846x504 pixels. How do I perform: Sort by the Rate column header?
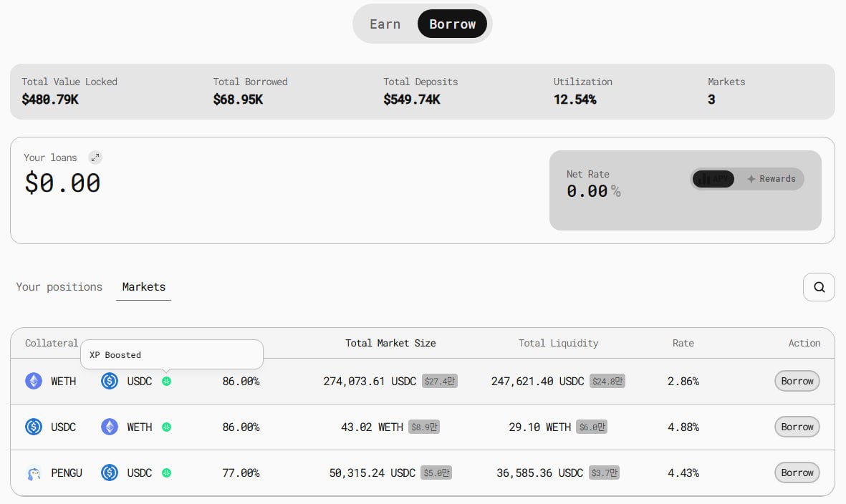(x=683, y=343)
